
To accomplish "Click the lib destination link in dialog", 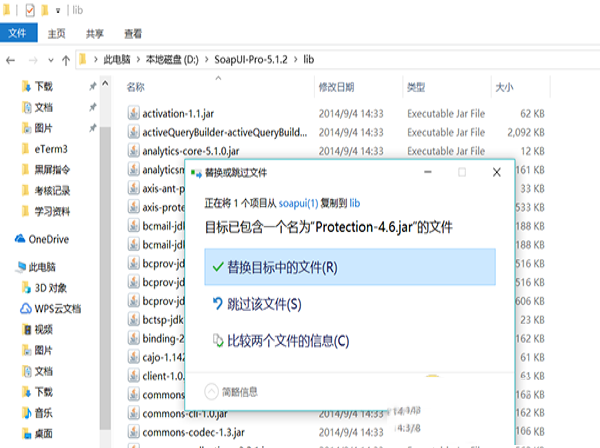I will pos(355,203).
